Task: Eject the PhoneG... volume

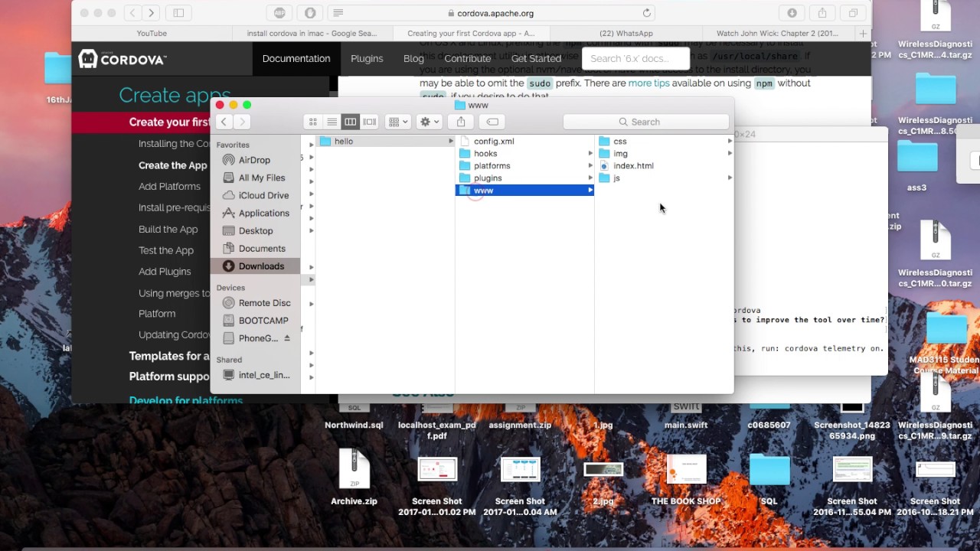Action: 287,338
